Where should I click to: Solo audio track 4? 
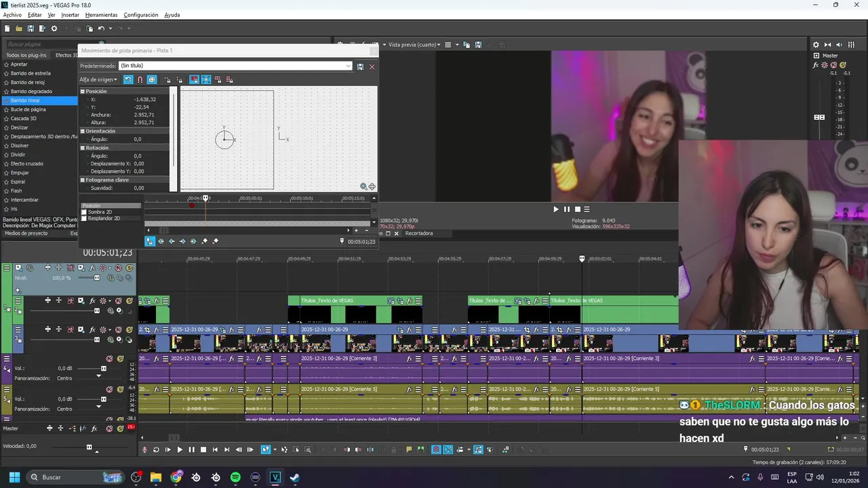tap(120, 359)
